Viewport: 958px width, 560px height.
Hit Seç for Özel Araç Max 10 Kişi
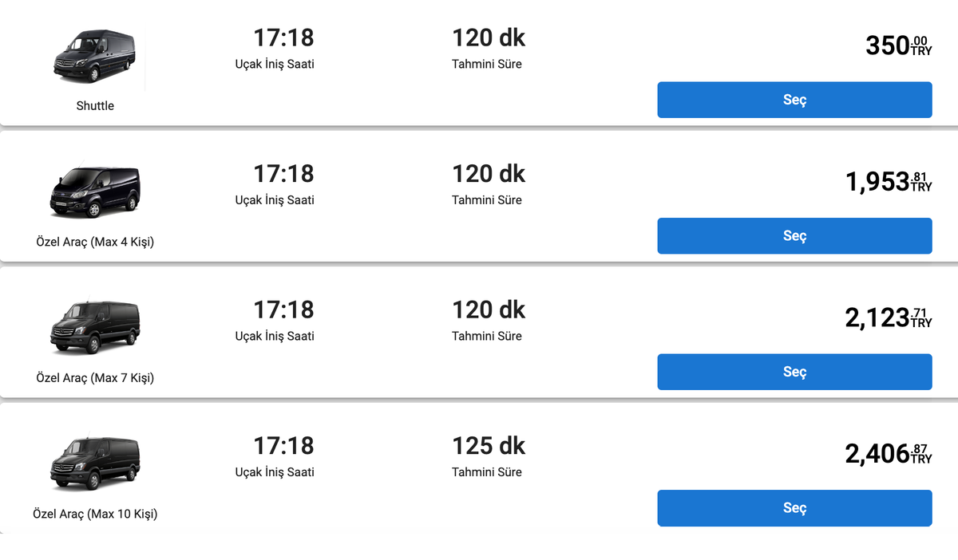point(794,508)
